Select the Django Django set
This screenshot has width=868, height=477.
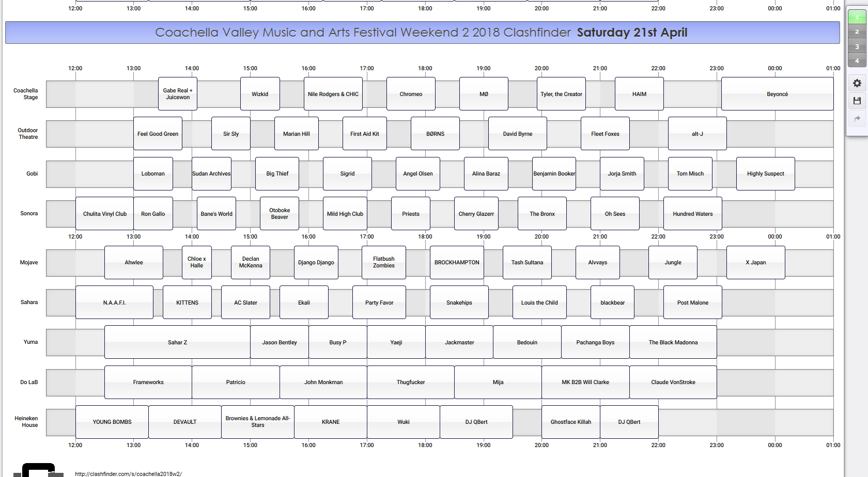point(316,262)
